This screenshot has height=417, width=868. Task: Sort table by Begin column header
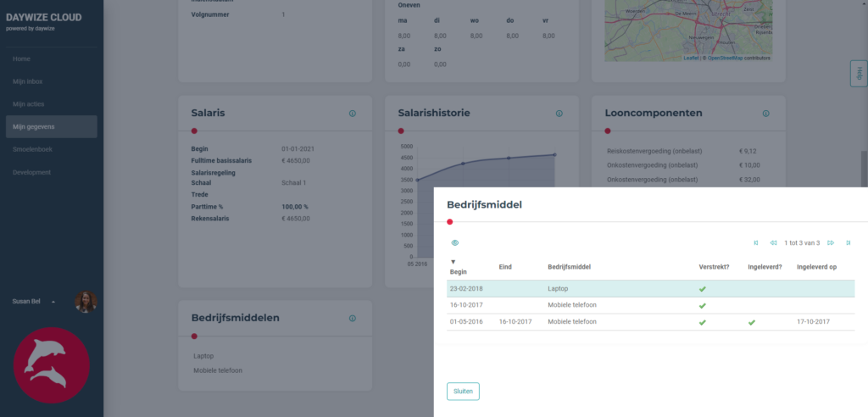tap(458, 271)
